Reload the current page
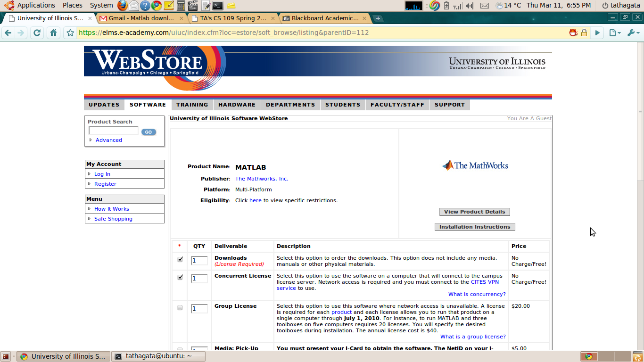The width and height of the screenshot is (644, 362). click(x=37, y=33)
